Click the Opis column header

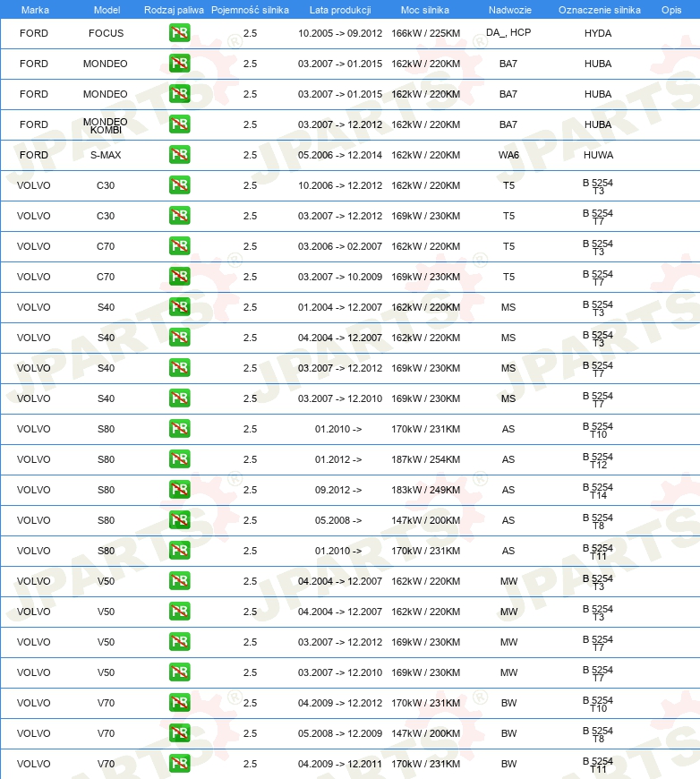[671, 10]
